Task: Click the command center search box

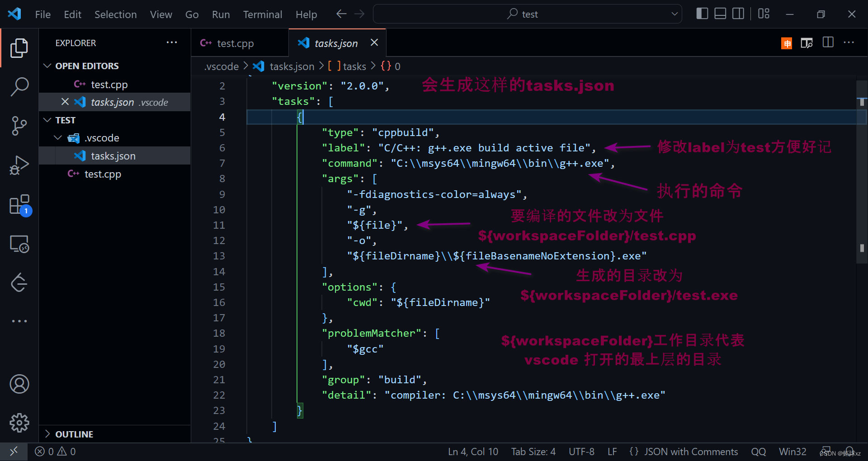Action: [x=527, y=14]
